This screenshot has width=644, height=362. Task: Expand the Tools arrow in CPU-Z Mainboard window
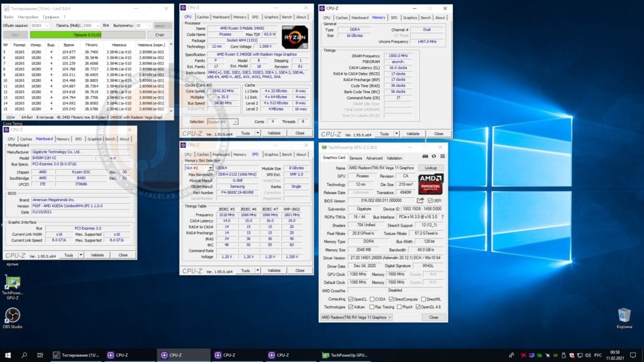[x=81, y=255]
